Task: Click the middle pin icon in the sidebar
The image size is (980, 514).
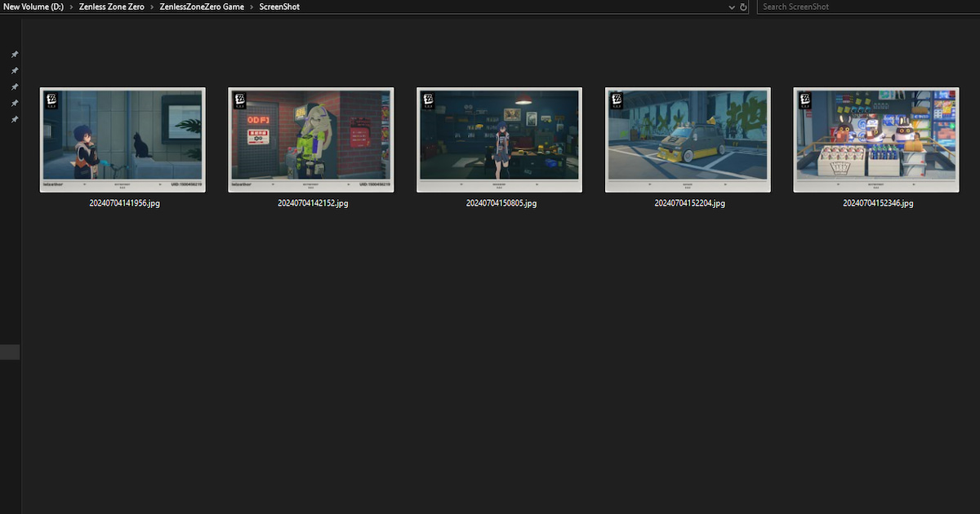Action: (x=14, y=87)
